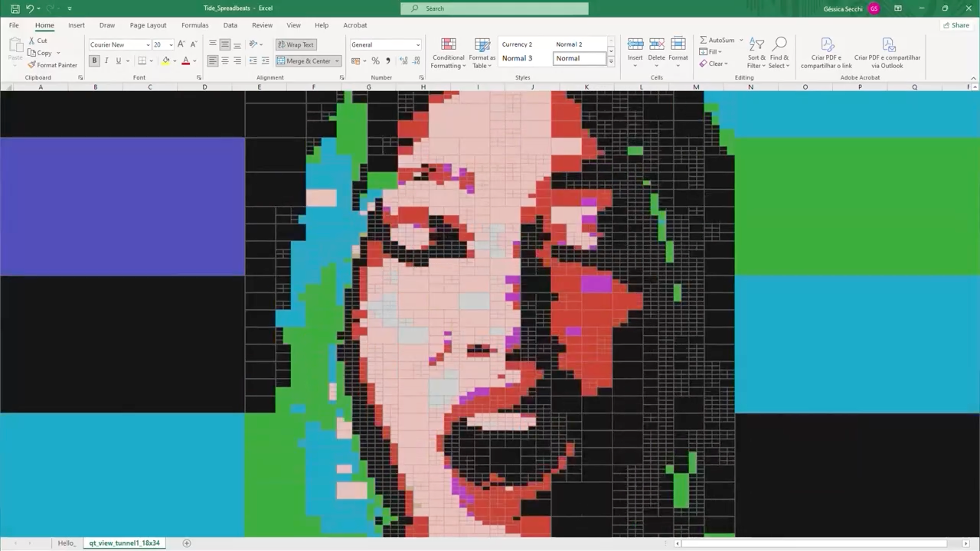Select the Normal 3 cell style
Viewport: 980px width, 551px height.
[x=517, y=58]
